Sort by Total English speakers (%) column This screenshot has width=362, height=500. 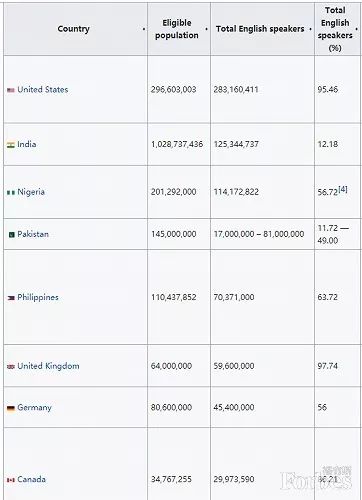click(x=356, y=29)
